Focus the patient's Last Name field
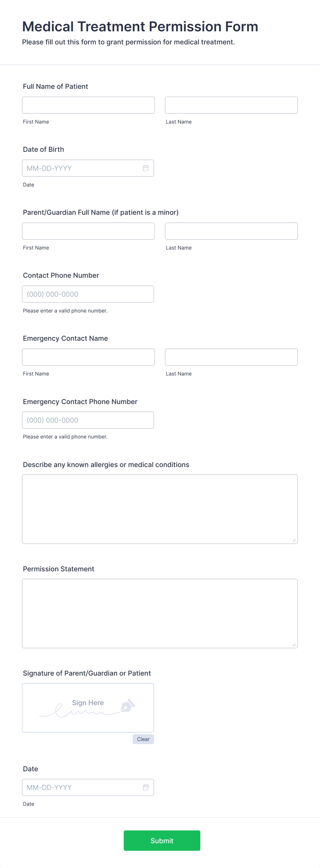The height and width of the screenshot is (868, 320). 231,105
